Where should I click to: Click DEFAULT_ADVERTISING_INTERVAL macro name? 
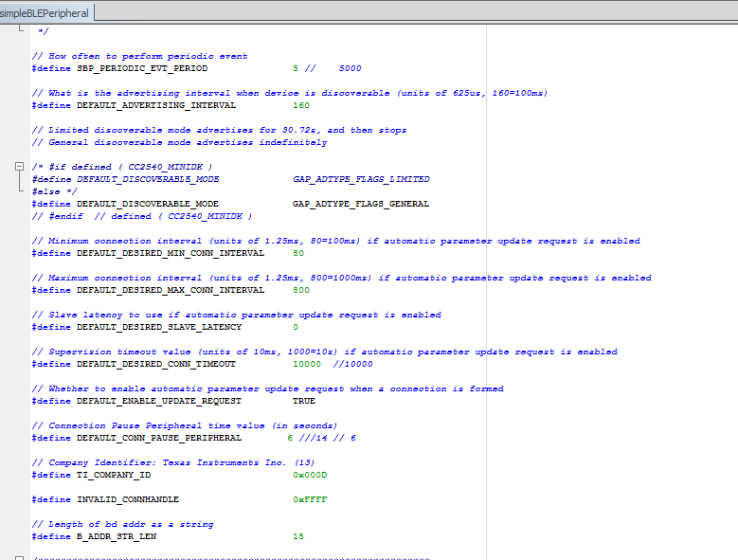[156, 105]
